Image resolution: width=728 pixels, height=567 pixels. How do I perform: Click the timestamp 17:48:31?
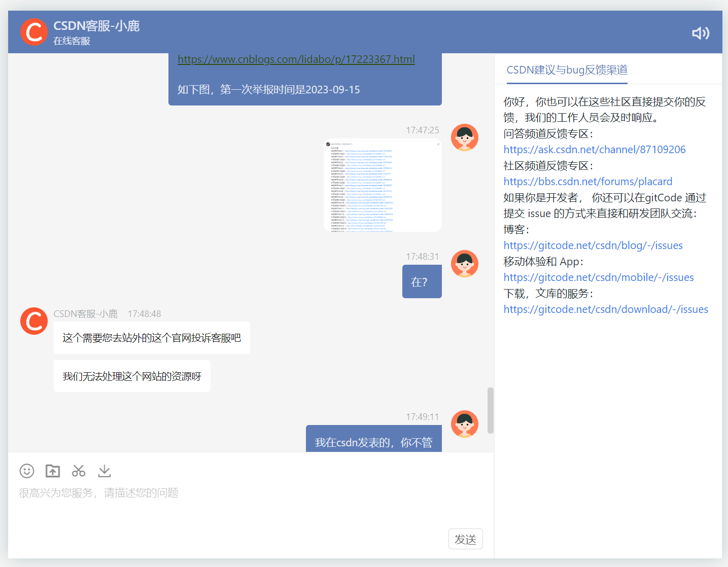pos(423,257)
